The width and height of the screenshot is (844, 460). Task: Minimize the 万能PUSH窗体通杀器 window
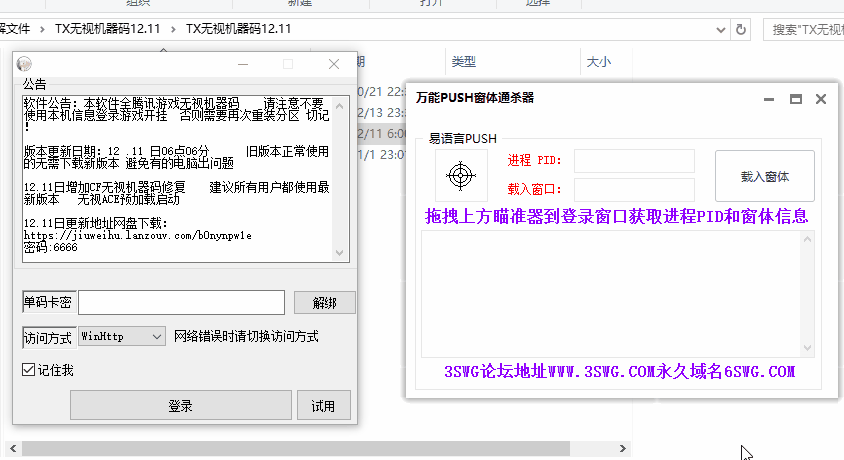[769, 100]
